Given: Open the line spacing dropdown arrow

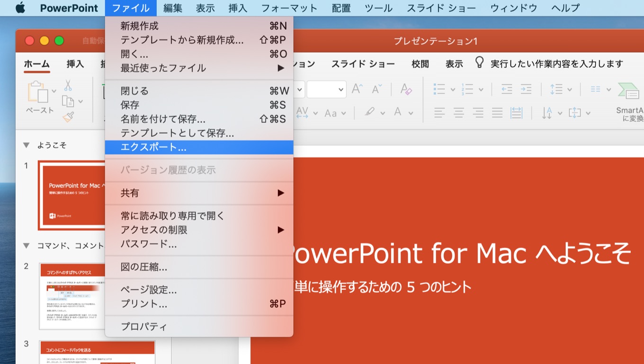Looking at the screenshot, I should click(569, 89).
